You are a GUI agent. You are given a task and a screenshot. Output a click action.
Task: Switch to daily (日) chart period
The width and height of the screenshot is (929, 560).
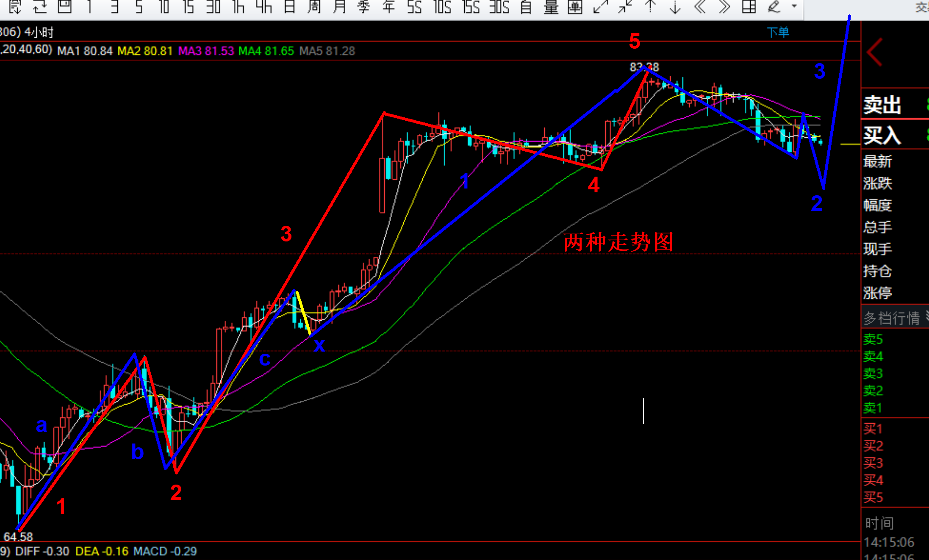coord(289,7)
